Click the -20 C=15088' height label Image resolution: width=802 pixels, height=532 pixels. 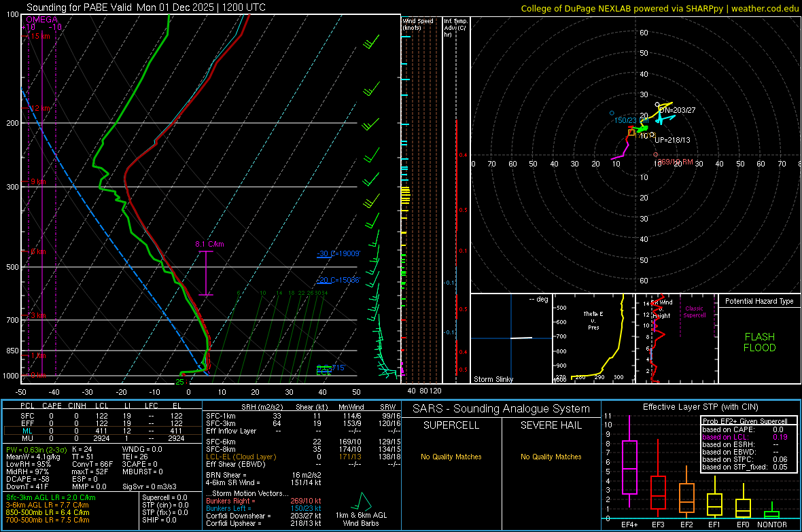pos(338,281)
